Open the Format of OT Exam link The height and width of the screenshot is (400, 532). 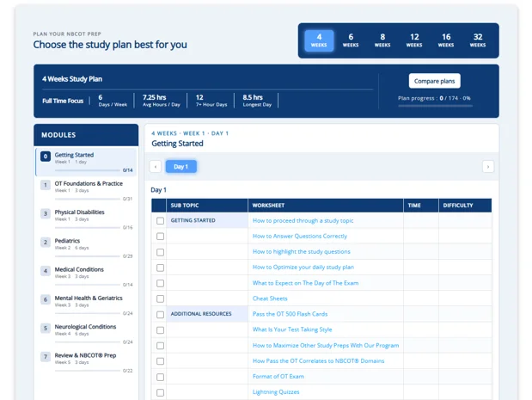(x=278, y=376)
